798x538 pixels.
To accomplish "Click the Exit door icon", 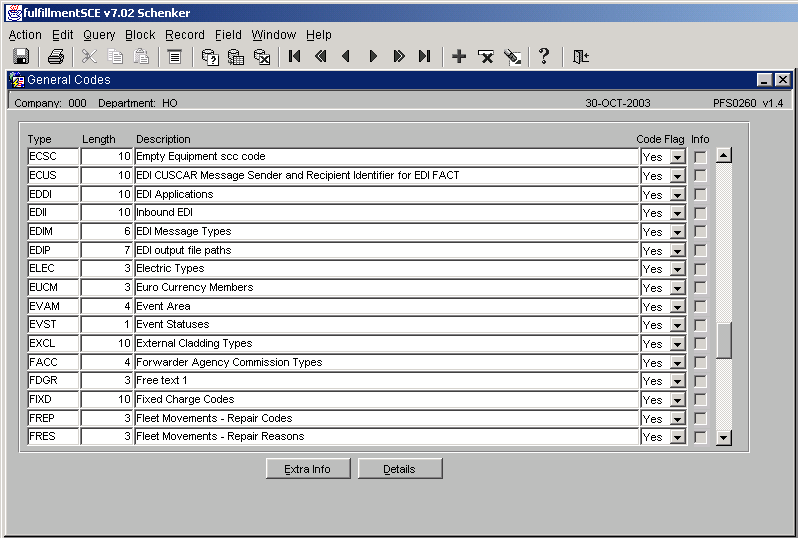I will 581,56.
